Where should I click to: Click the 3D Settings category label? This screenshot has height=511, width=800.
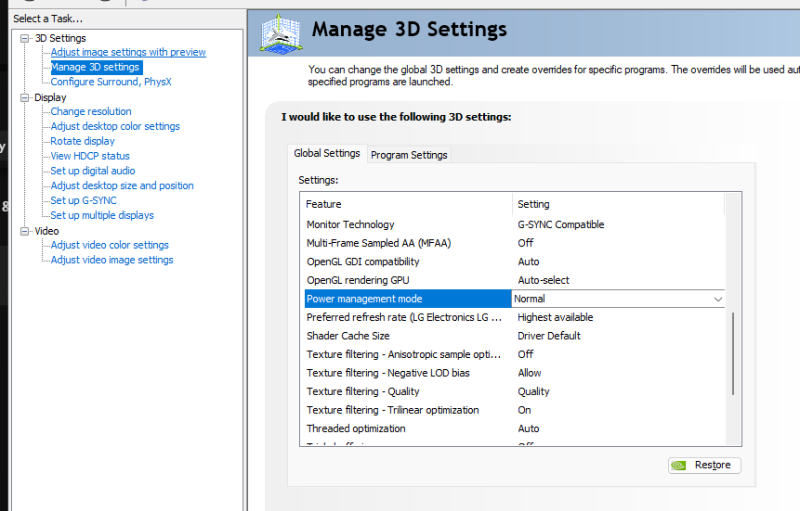point(60,38)
